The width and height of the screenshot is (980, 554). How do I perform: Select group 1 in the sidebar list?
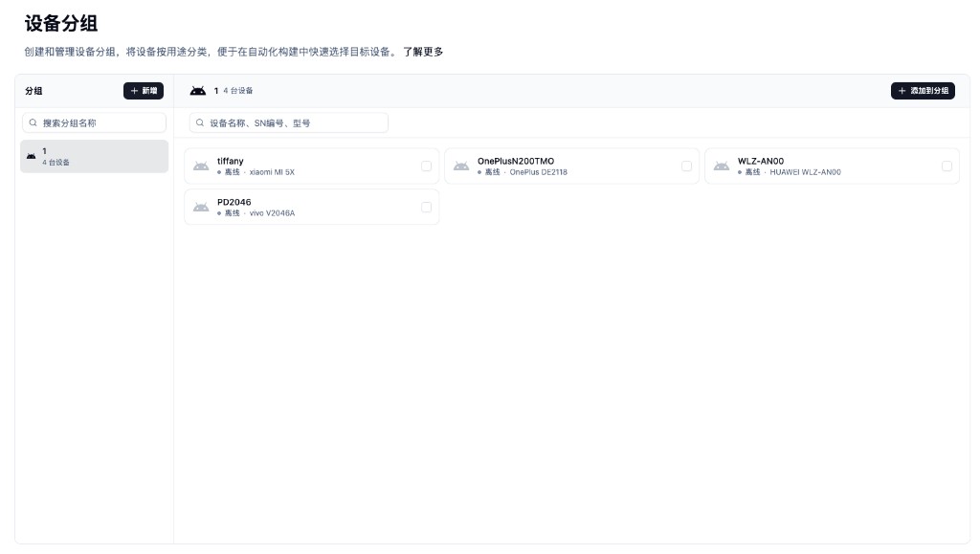pyautogui.click(x=94, y=156)
